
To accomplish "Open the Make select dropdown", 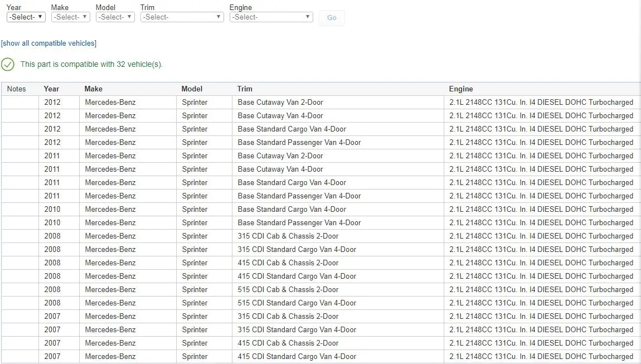I will tap(71, 17).
